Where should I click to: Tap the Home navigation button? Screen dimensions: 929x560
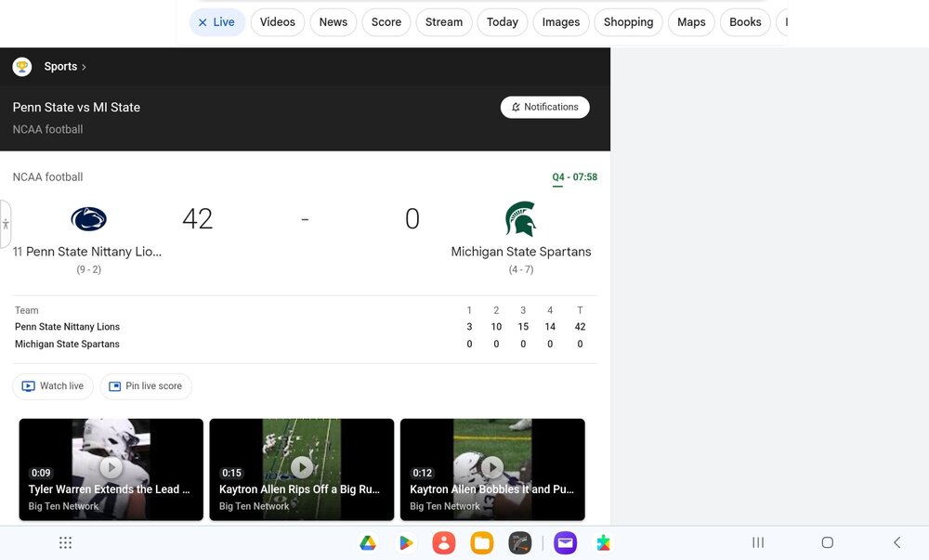click(x=828, y=543)
